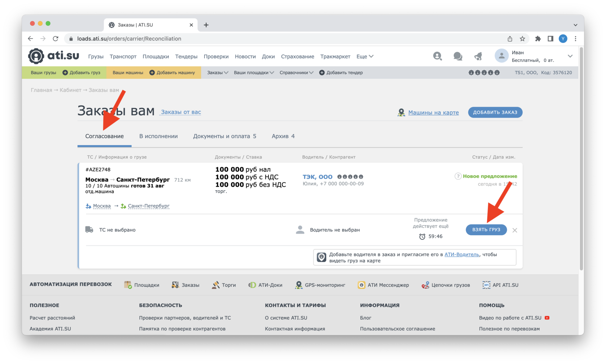
Task: Click the Иван user avatar
Action: (501, 56)
